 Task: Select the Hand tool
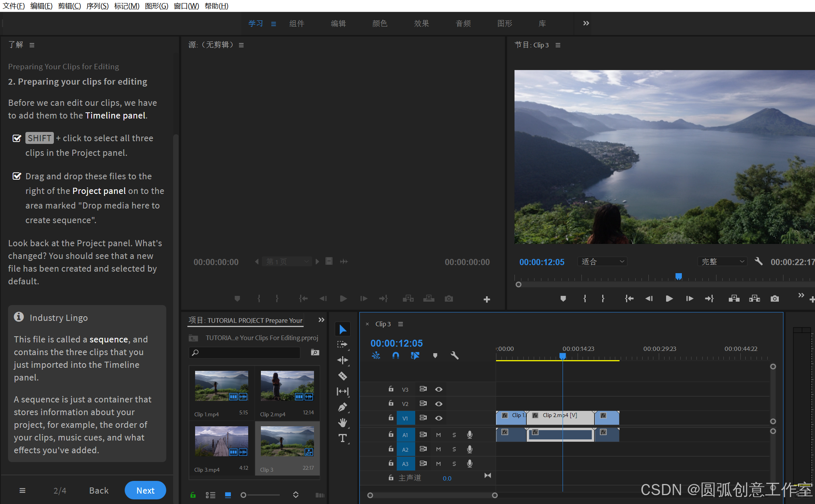(342, 422)
